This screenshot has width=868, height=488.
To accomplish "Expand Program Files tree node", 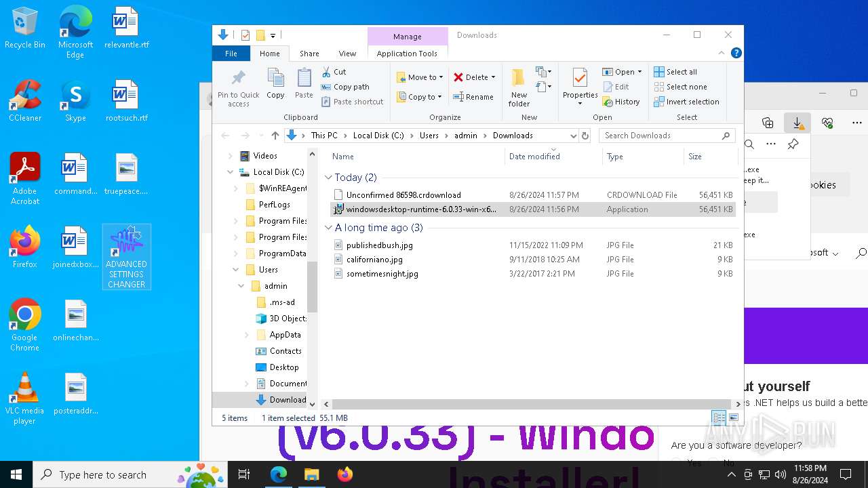I will pyautogui.click(x=236, y=221).
